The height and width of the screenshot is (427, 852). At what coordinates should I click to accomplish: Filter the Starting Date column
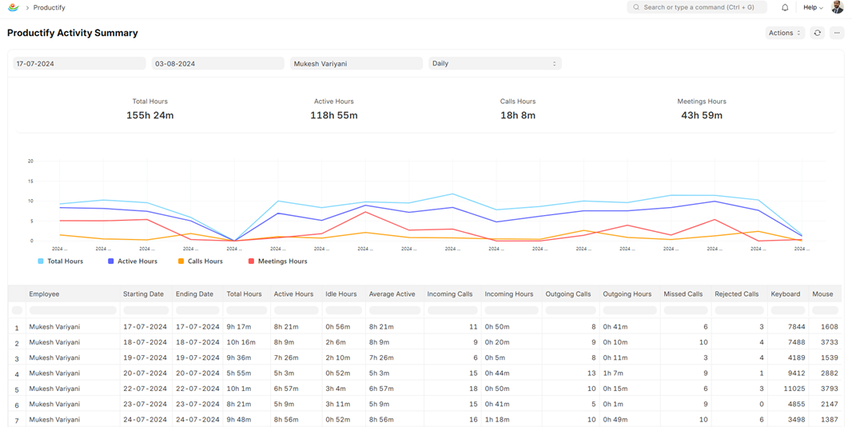pyautogui.click(x=146, y=310)
